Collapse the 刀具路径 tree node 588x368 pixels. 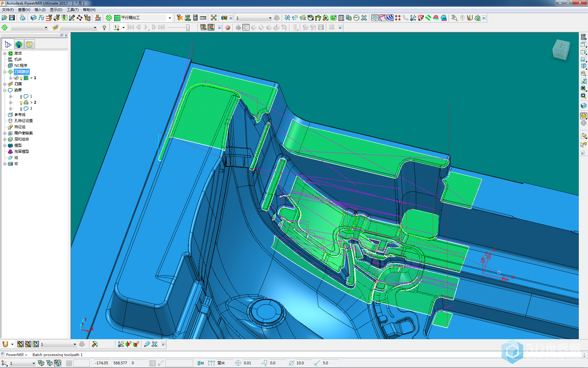5,72
